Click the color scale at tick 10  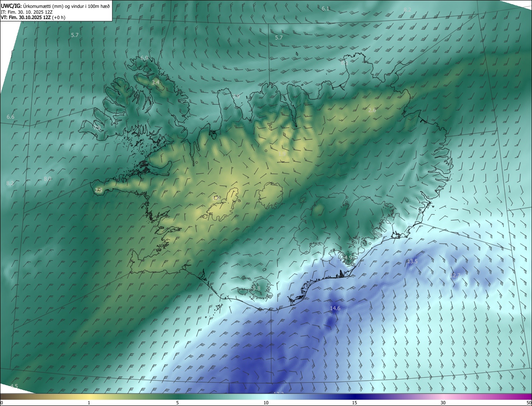coord(266,397)
